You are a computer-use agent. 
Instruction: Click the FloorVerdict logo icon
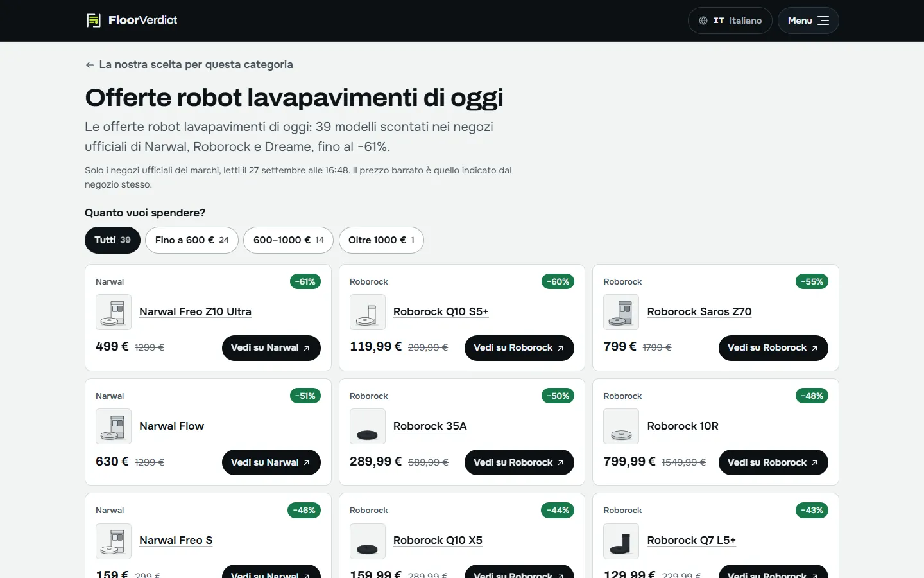point(94,21)
